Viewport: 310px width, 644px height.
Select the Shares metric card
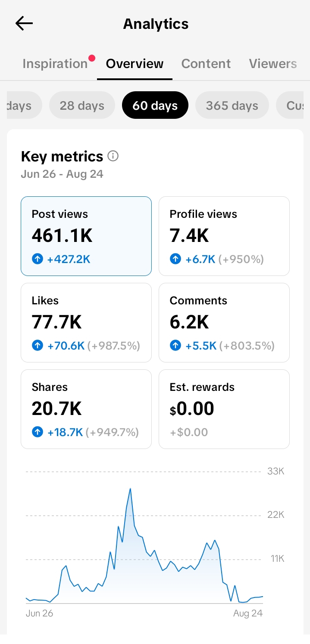(86, 409)
